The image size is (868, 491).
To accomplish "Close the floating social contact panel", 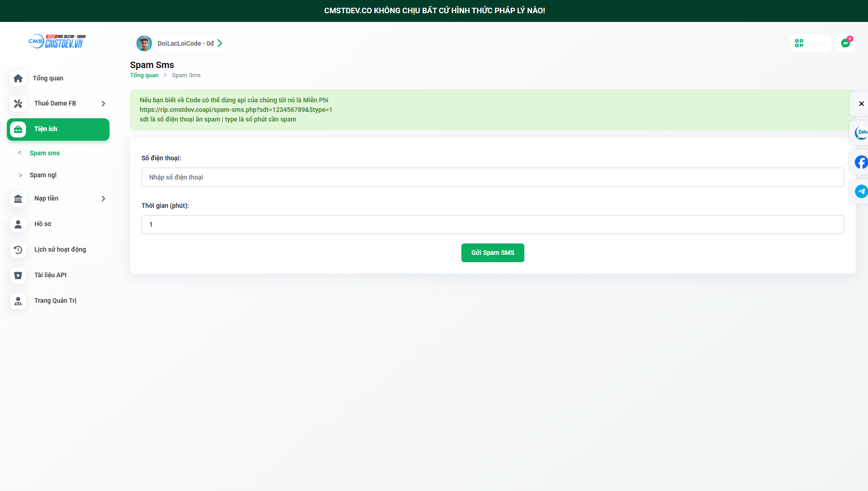I will 861,104.
